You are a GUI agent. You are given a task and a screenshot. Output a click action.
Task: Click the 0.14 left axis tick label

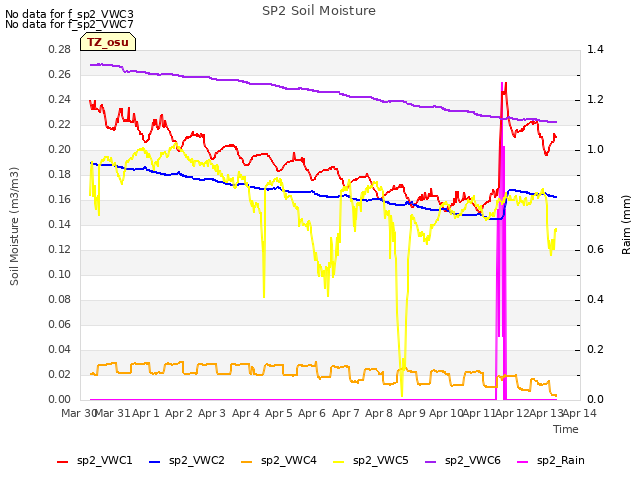point(60,224)
